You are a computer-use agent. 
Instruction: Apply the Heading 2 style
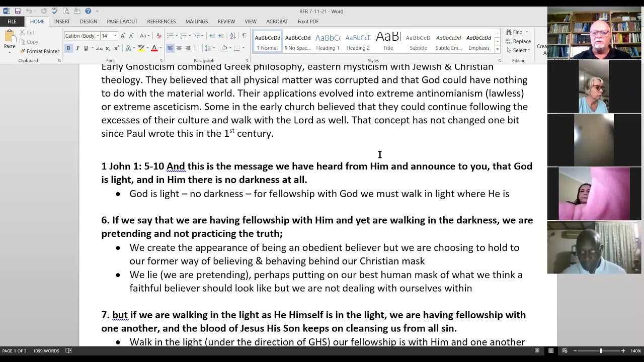pos(358,42)
